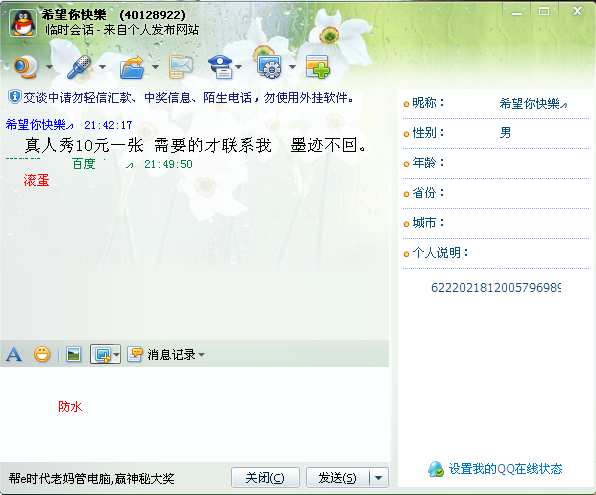Click 百度 sender name in chat
The image size is (596, 495).
84,164
